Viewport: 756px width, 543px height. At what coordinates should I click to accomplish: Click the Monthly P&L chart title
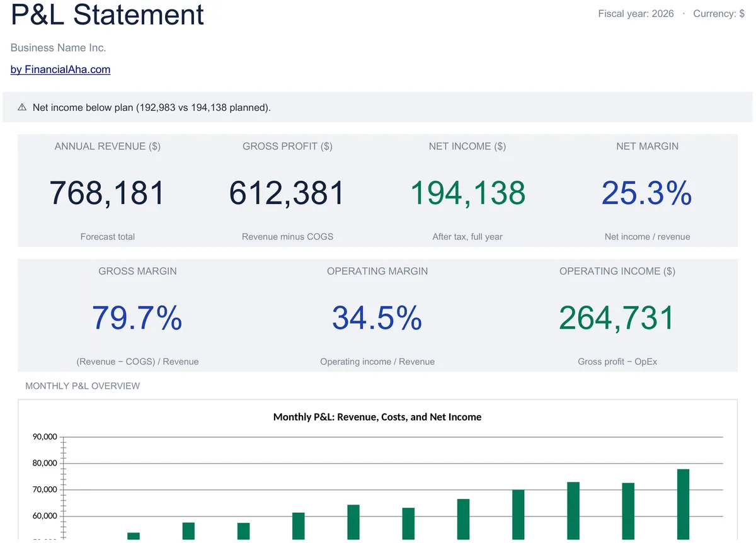pos(377,417)
